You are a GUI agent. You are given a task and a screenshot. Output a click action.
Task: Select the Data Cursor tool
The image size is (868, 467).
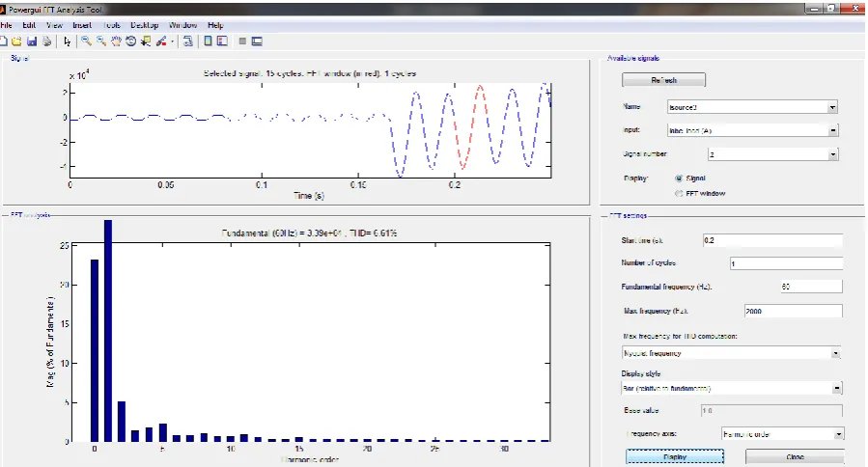click(146, 41)
